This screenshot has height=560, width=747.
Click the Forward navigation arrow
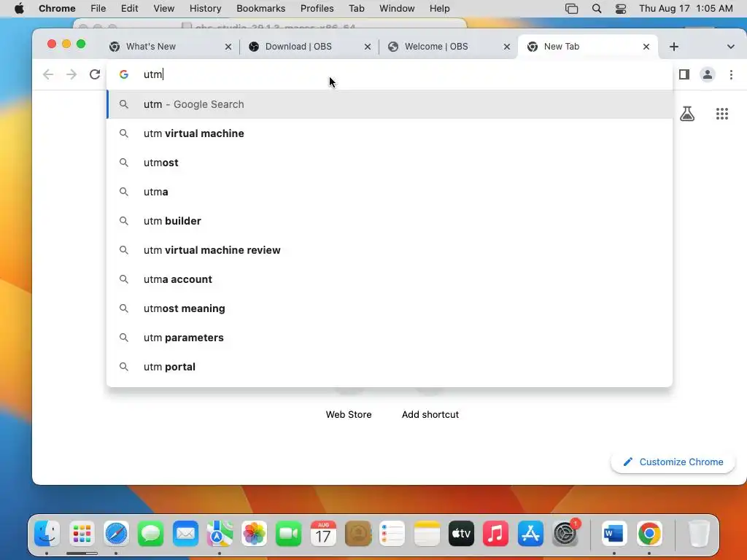point(71,74)
